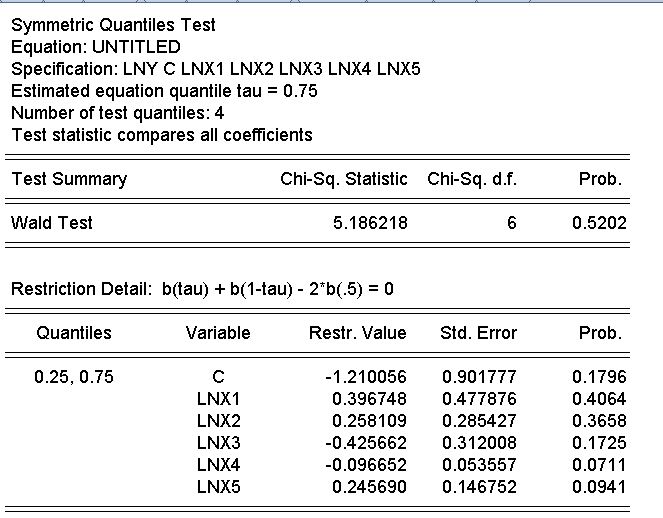Click the LNX3 restriction value -0.425662
Image resolution: width=663 pixels, height=518 pixels.
click(x=366, y=443)
